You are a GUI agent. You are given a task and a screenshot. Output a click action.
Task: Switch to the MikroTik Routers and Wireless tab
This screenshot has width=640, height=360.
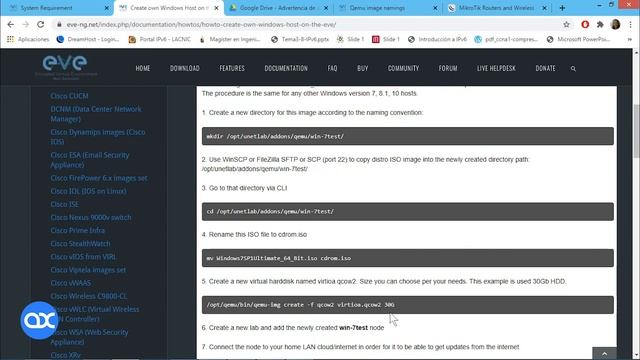pyautogui.click(x=496, y=8)
